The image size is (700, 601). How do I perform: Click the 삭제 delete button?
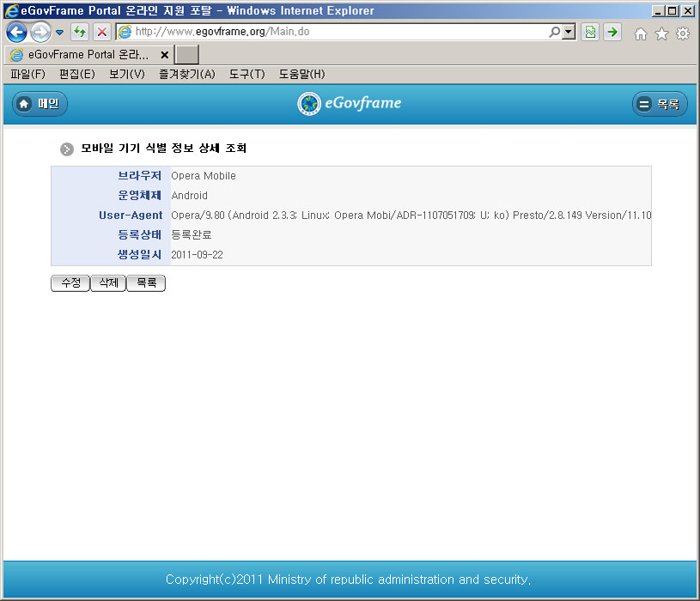108,283
